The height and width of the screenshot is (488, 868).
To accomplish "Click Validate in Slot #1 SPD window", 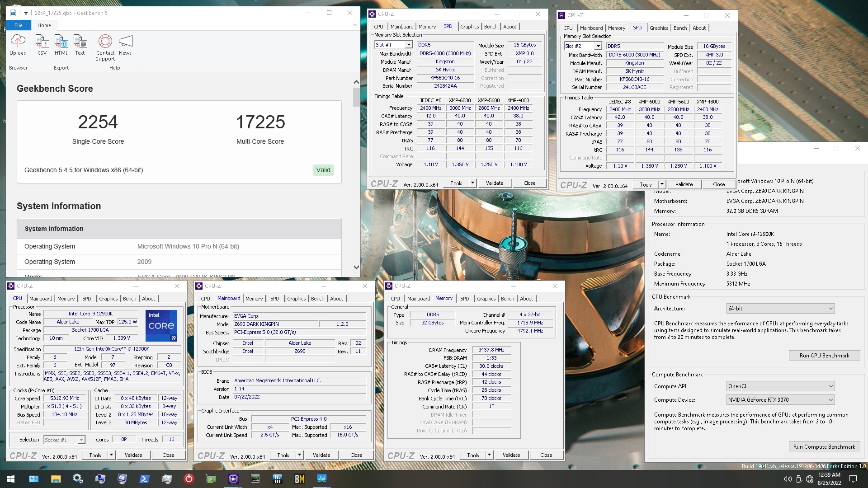I will click(x=495, y=183).
